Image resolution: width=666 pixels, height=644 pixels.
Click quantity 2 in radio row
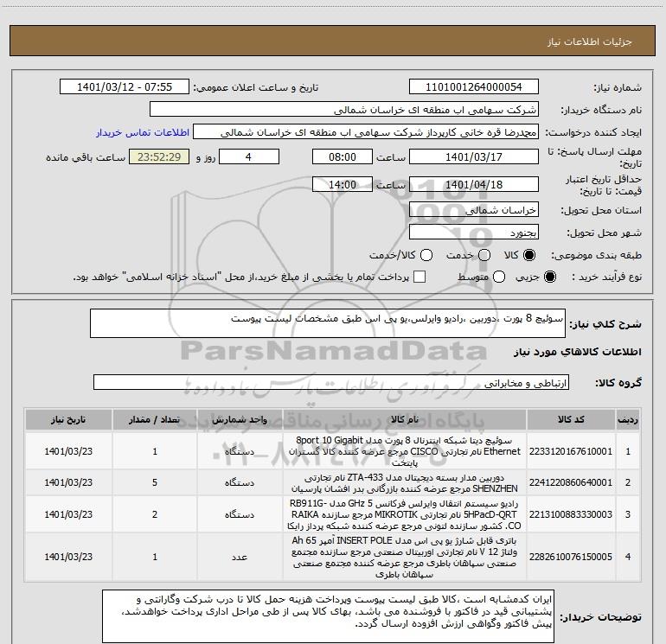click(155, 514)
